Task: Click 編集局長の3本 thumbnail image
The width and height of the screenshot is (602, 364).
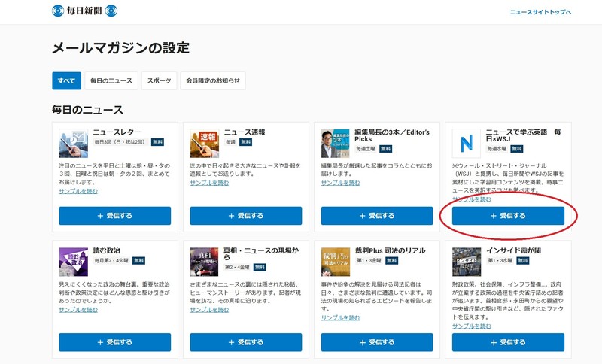Action: pyautogui.click(x=336, y=144)
